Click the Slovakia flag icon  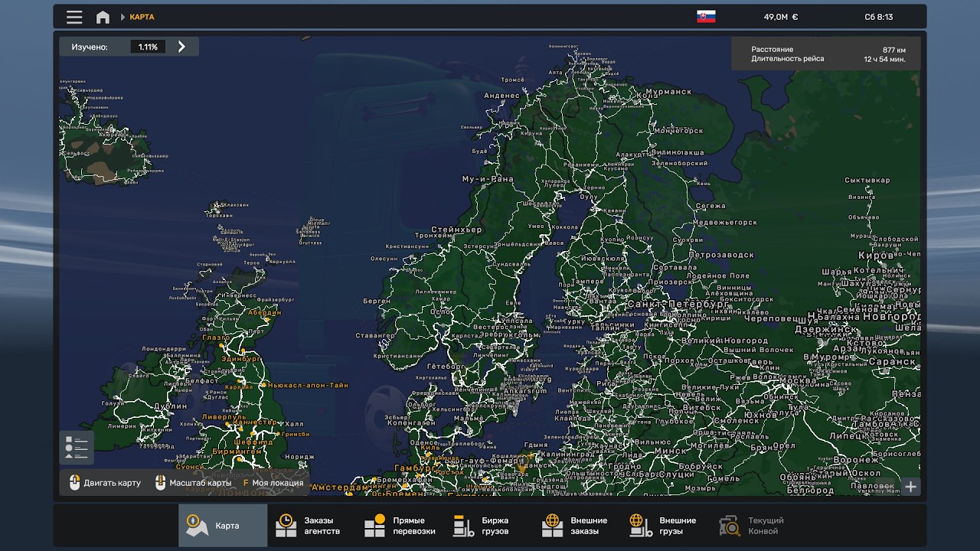point(706,17)
